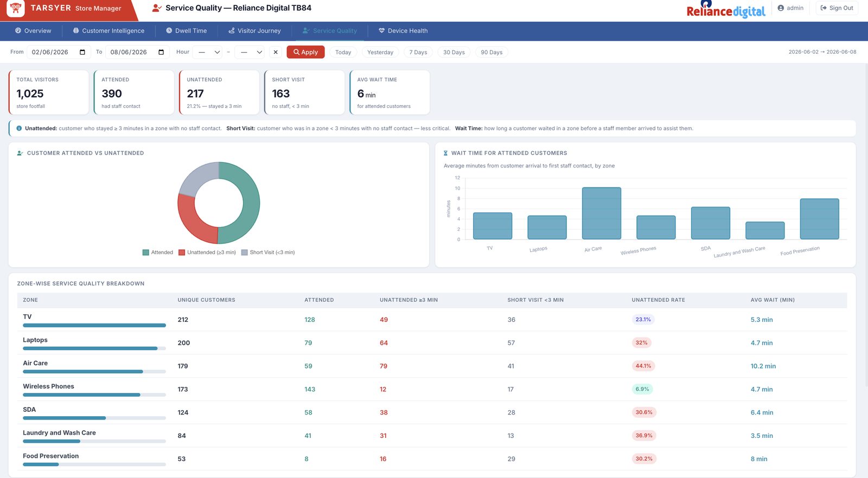
Task: Click the Short Visit 163 card
Action: (x=304, y=92)
